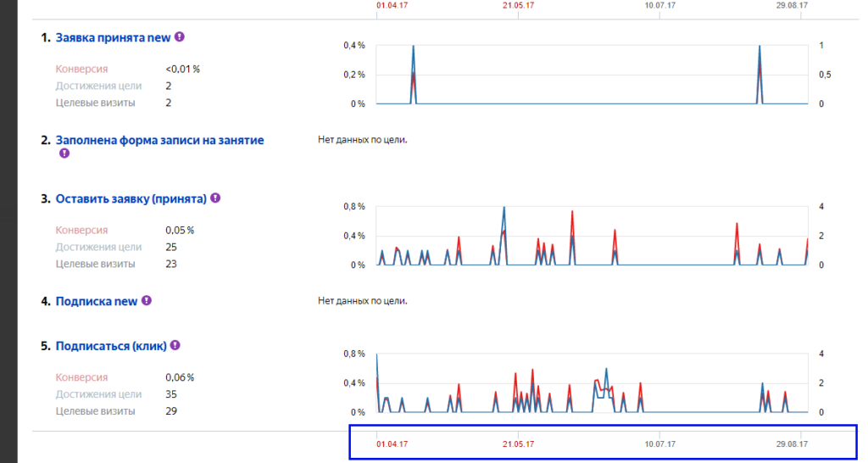Image resolution: width=868 pixels, height=463 pixels.
Task: Click Целевые визиты label under Подписаться (клик)
Action: (x=95, y=411)
